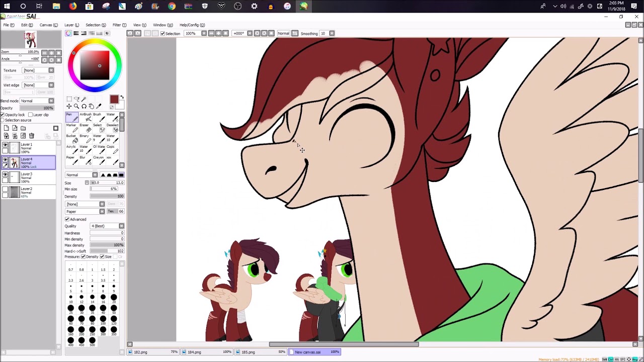This screenshot has height=362, width=644.
Task: Click the brush Density slider
Action: coord(107,197)
